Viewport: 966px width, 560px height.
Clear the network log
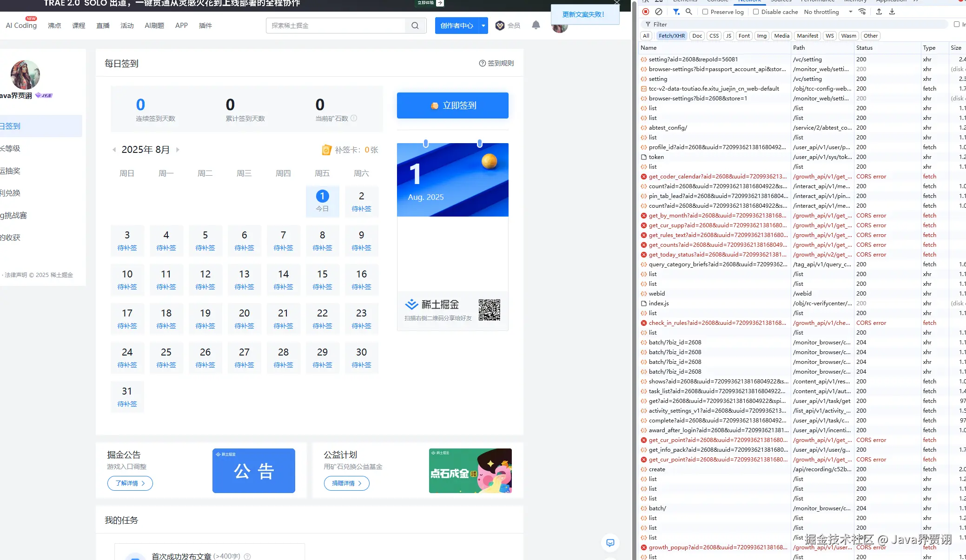(x=659, y=12)
